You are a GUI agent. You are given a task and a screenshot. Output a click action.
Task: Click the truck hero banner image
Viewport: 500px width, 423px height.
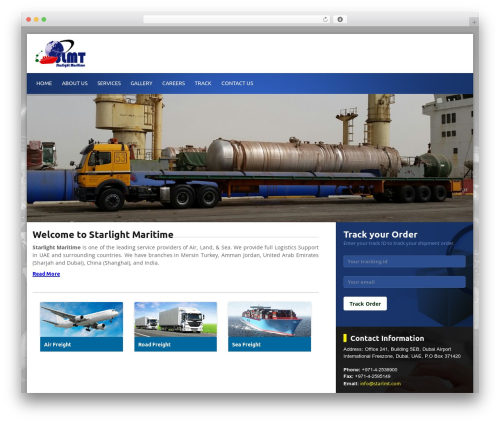coord(250,158)
